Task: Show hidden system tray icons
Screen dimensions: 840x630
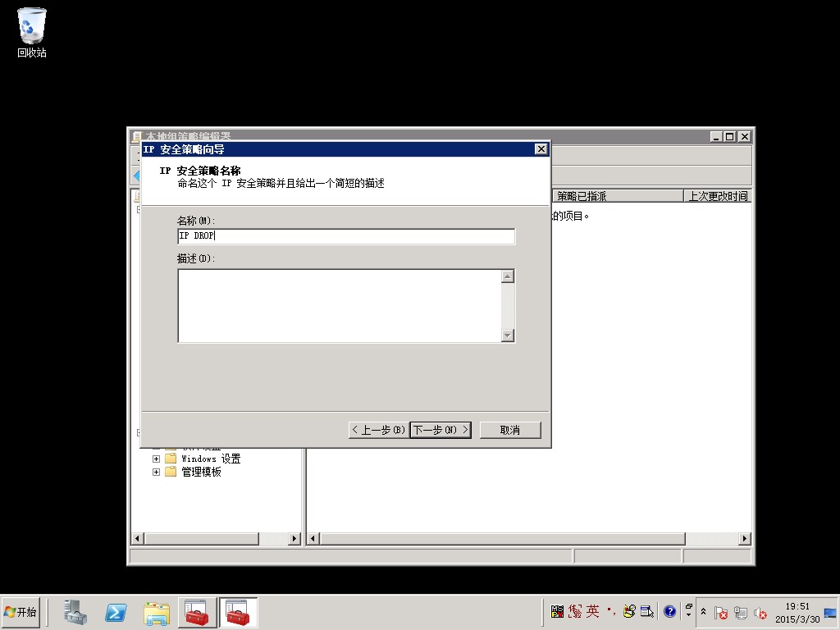Action: coord(703,612)
